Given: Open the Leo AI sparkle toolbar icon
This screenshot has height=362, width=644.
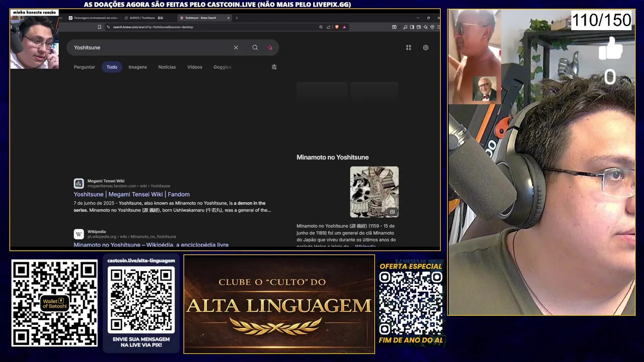Looking at the screenshot, I should click(426, 27).
